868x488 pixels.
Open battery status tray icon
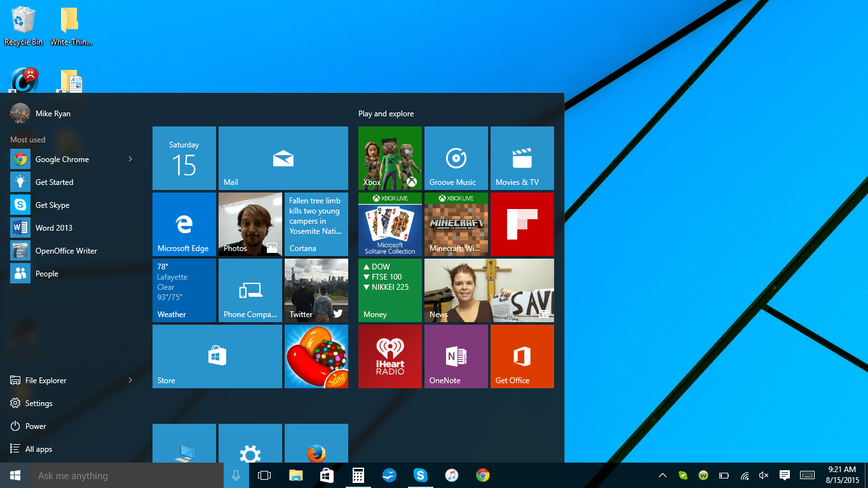pos(724,475)
